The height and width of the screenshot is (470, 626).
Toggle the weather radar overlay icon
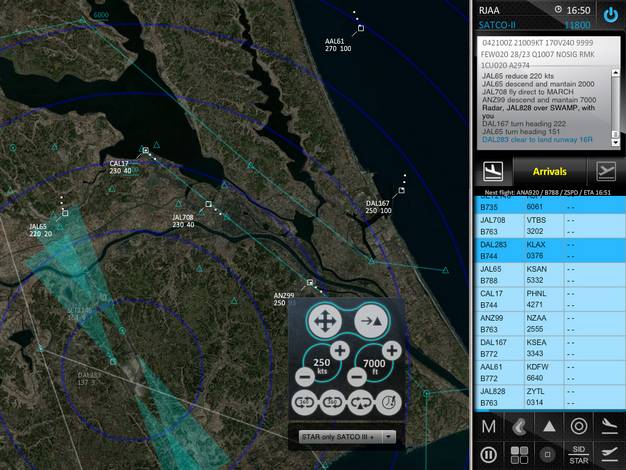tap(518, 427)
